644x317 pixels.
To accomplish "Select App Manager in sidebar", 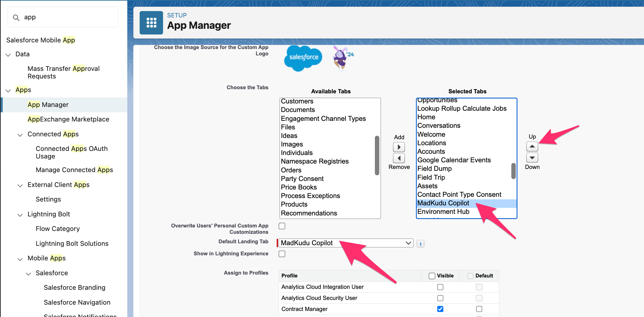I will 48,105.
